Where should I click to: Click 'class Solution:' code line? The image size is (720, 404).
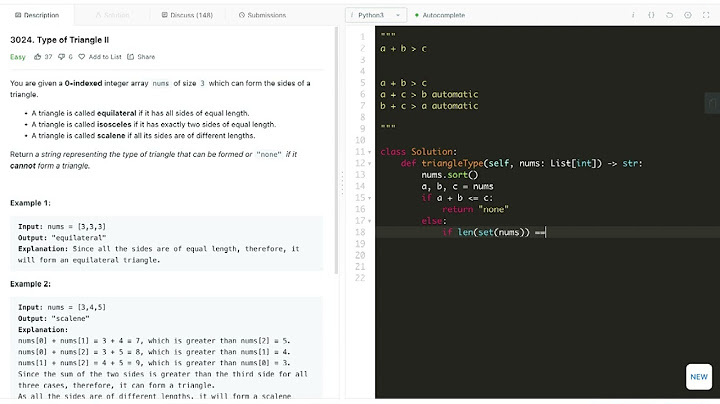419,152
